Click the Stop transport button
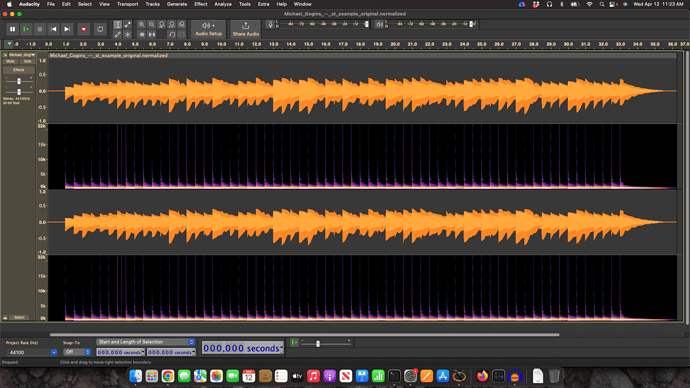690x388 pixels. 40,29
